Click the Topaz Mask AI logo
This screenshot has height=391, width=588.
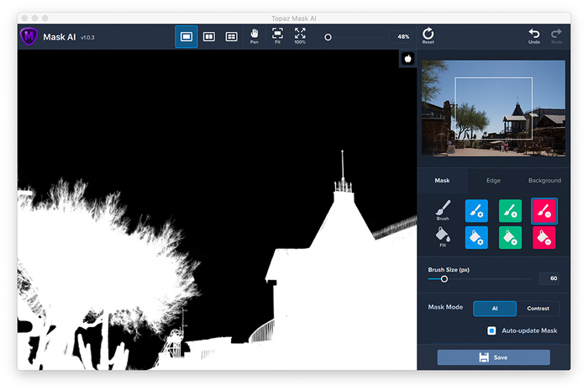[29, 36]
